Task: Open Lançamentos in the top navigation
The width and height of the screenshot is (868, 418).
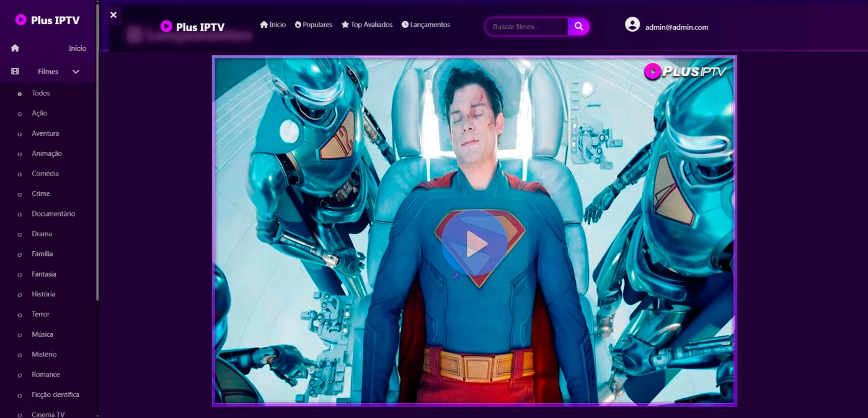Action: click(x=426, y=25)
